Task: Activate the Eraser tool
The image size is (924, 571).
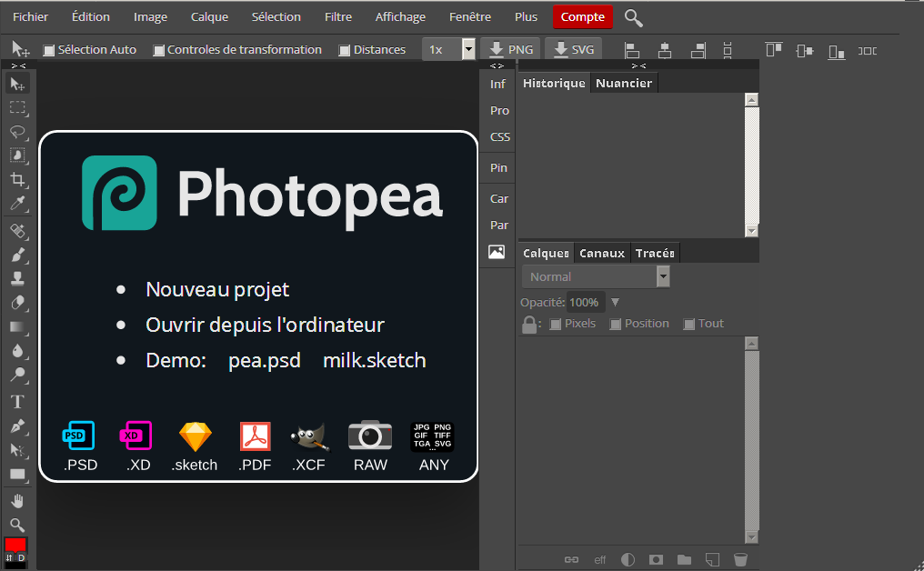Action: click(17, 302)
